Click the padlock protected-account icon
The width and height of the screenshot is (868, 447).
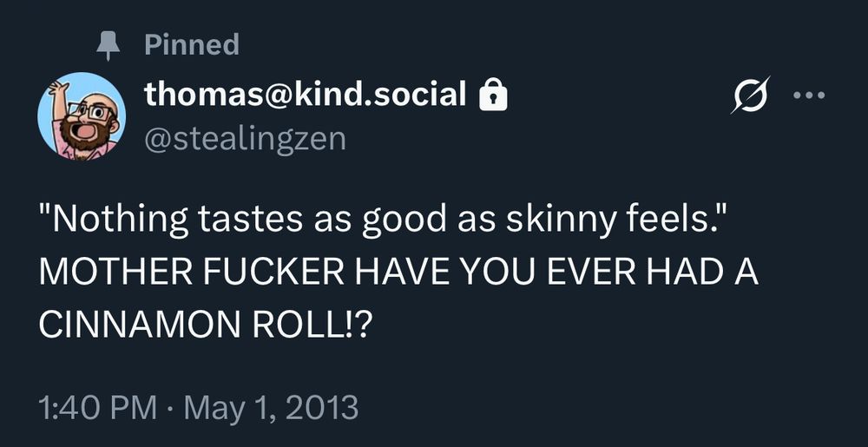[x=493, y=95]
